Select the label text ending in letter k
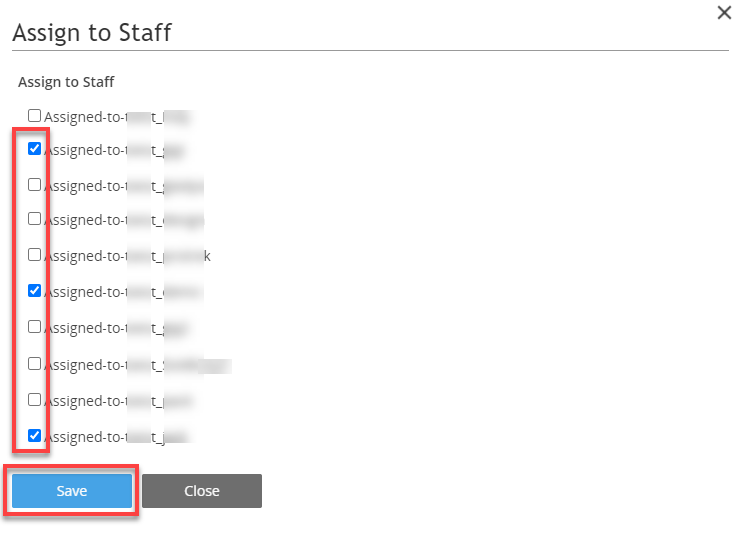This screenshot has height=537, width=741. 128,256
